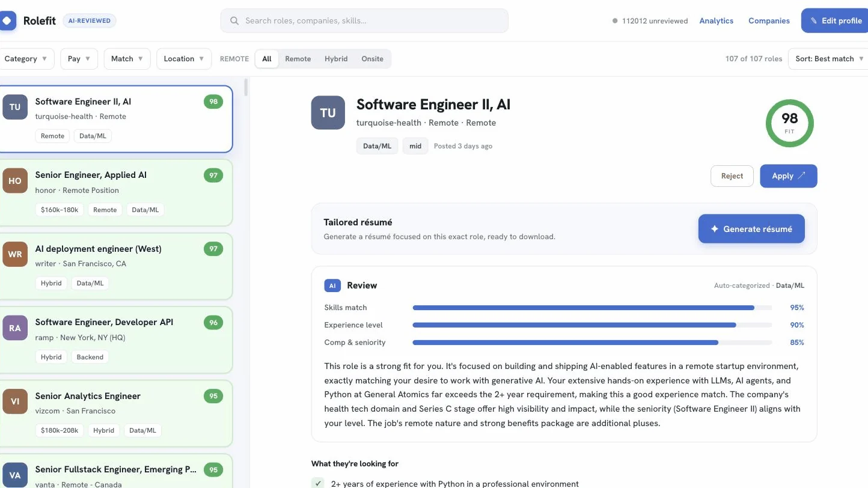Click the VI company avatar

pos(15,401)
